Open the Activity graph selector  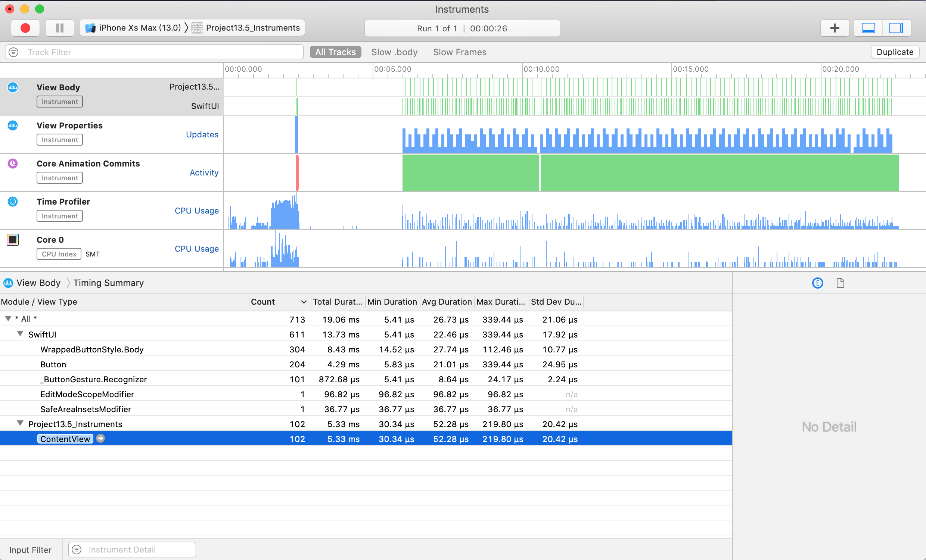[x=204, y=172]
